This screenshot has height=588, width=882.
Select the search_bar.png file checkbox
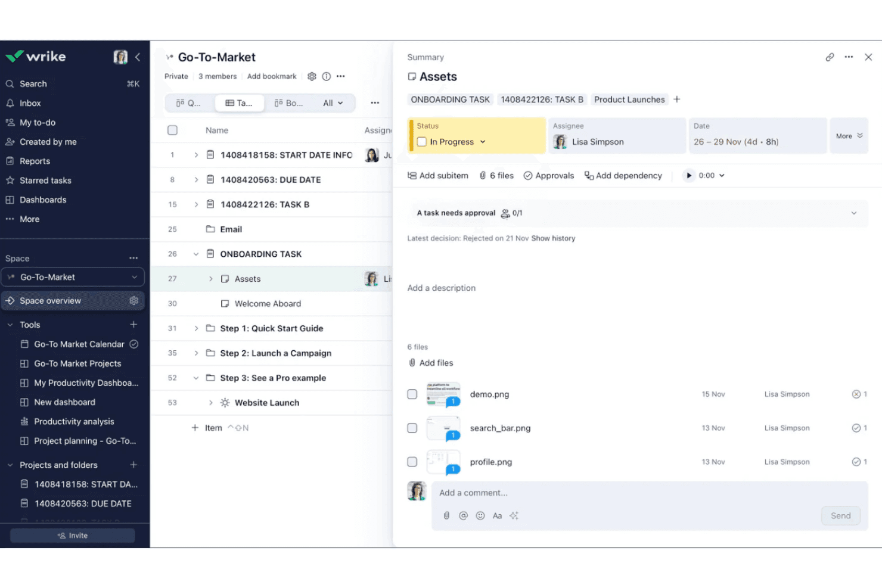[412, 428]
